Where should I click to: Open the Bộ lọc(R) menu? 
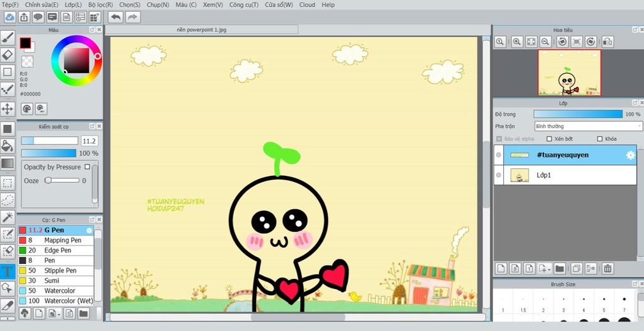pyautogui.click(x=100, y=5)
